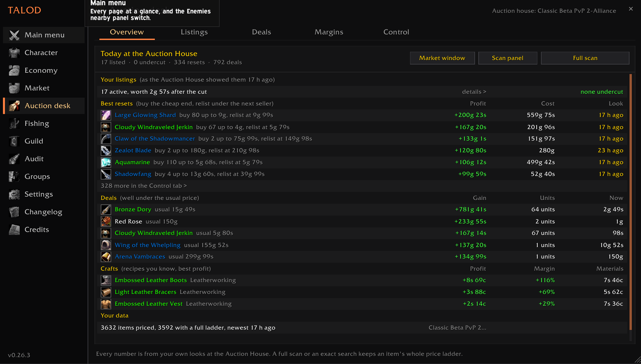Open the Market sidebar icon
The width and height of the screenshot is (641, 364).
pos(14,88)
